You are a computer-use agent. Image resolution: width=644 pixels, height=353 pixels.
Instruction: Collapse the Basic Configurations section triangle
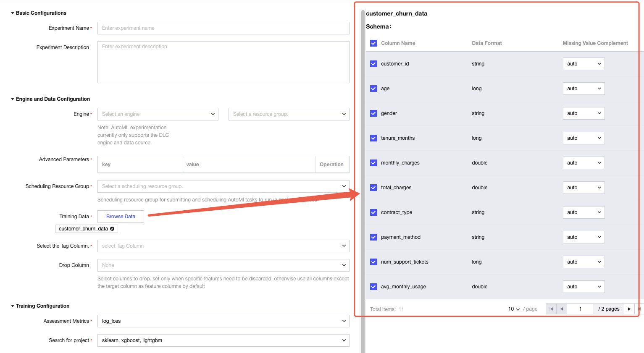coord(13,13)
